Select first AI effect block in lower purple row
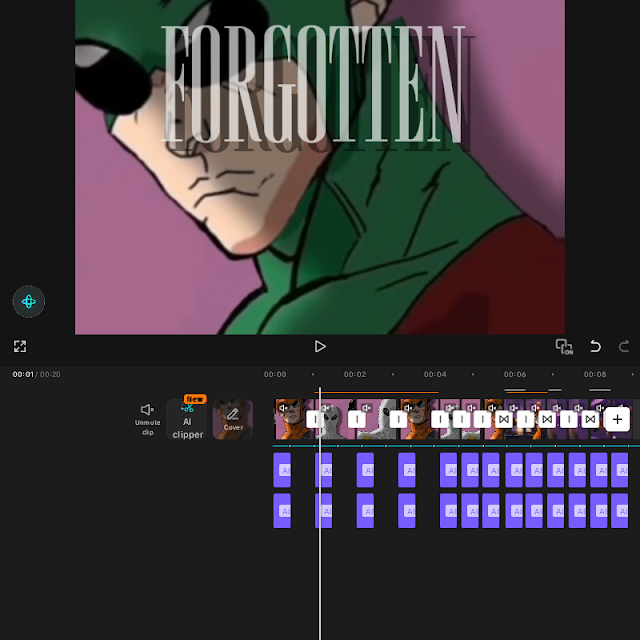This screenshot has height=640, width=640. click(x=282, y=511)
